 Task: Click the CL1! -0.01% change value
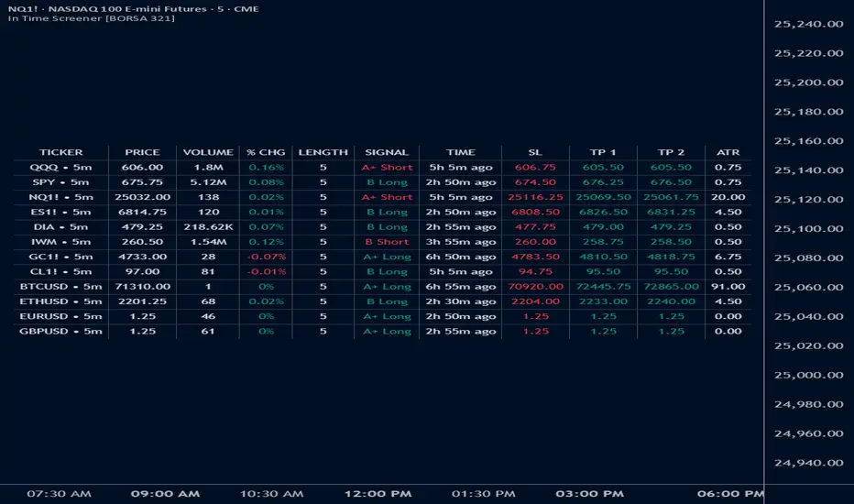266,271
